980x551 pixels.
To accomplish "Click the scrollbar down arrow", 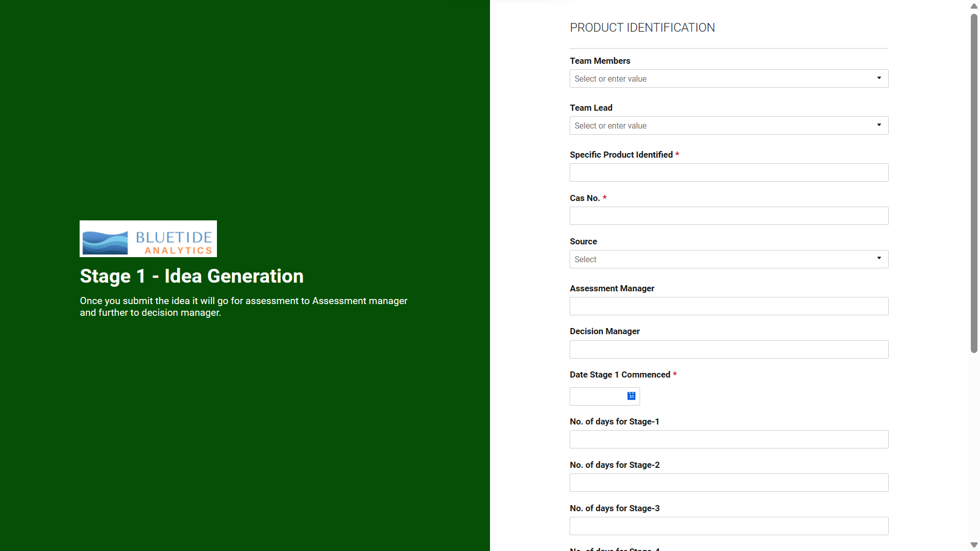I will (974, 545).
